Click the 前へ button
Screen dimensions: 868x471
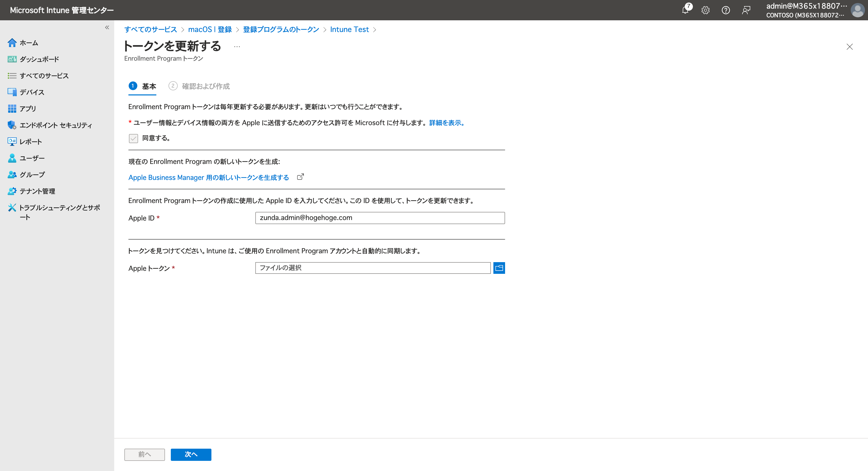coord(145,455)
